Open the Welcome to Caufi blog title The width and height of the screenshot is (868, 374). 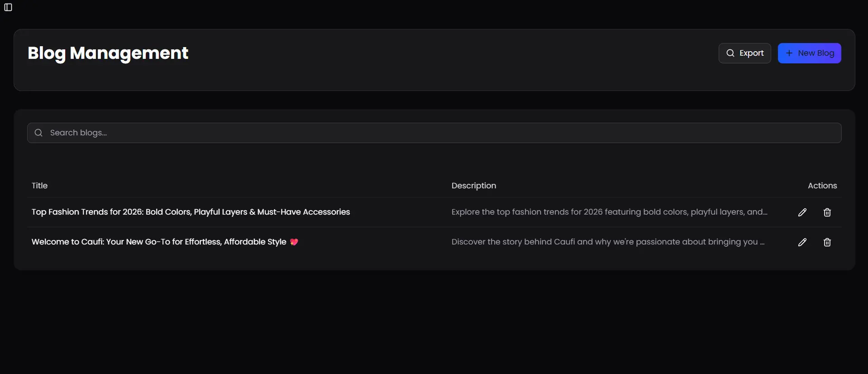tap(159, 242)
